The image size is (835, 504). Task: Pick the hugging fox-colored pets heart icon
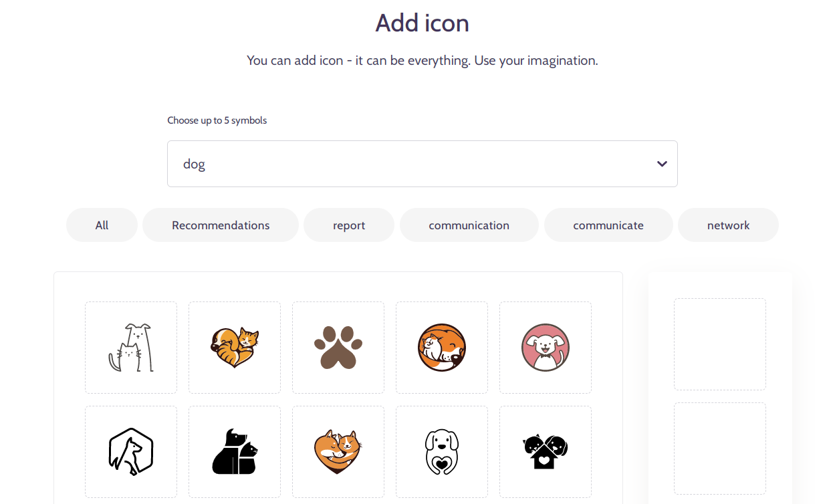338,452
